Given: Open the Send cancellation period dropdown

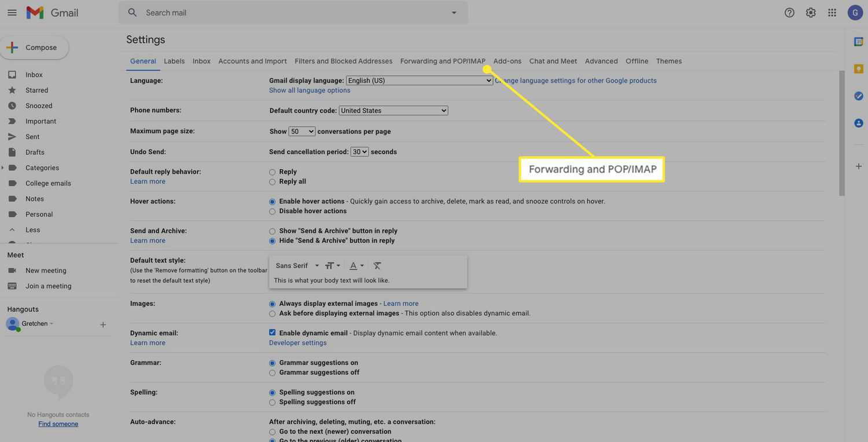Looking at the screenshot, I should click(359, 152).
